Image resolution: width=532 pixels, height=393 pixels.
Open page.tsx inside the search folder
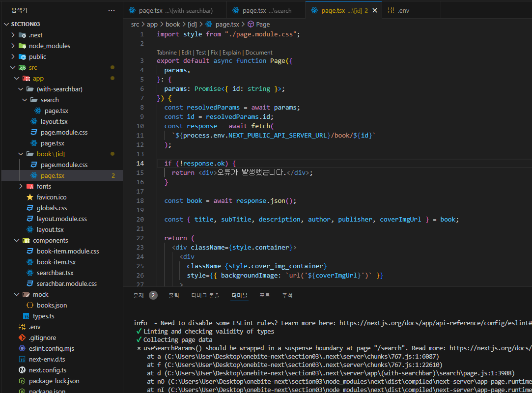[x=56, y=111]
